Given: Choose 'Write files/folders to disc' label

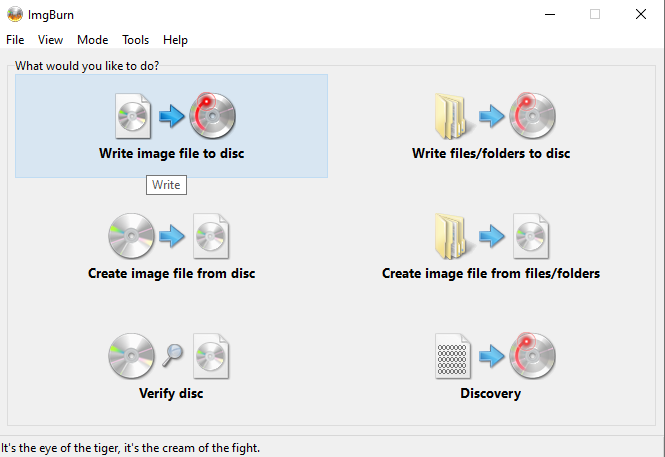Looking at the screenshot, I should click(491, 153).
